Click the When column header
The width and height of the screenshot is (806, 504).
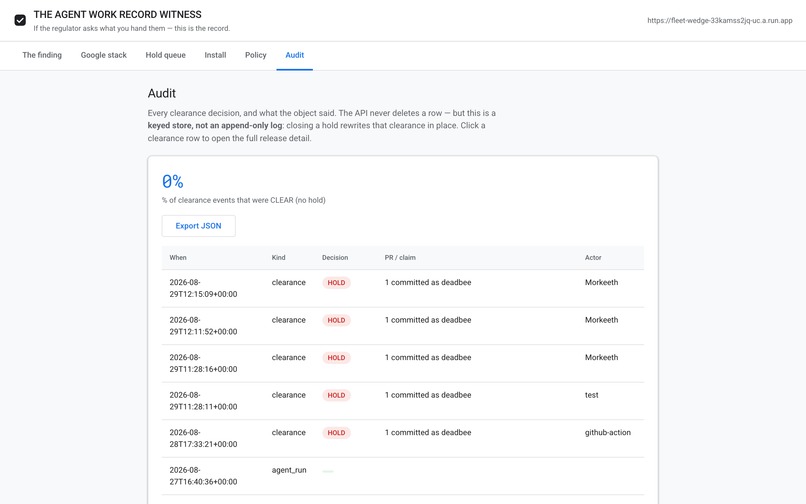[x=178, y=258]
